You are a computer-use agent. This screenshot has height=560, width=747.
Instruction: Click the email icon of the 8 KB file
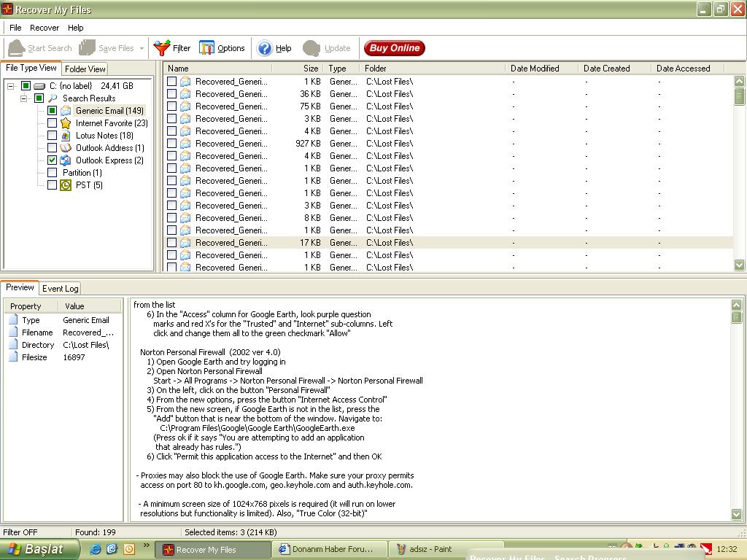[x=185, y=217]
